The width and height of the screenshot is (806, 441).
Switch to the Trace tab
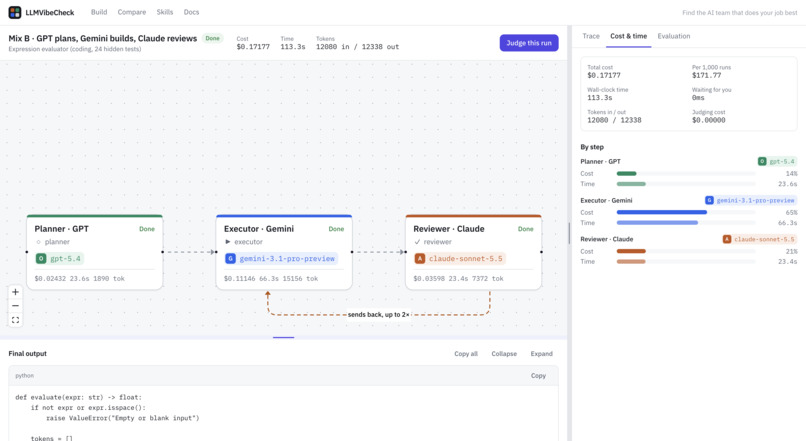point(591,36)
